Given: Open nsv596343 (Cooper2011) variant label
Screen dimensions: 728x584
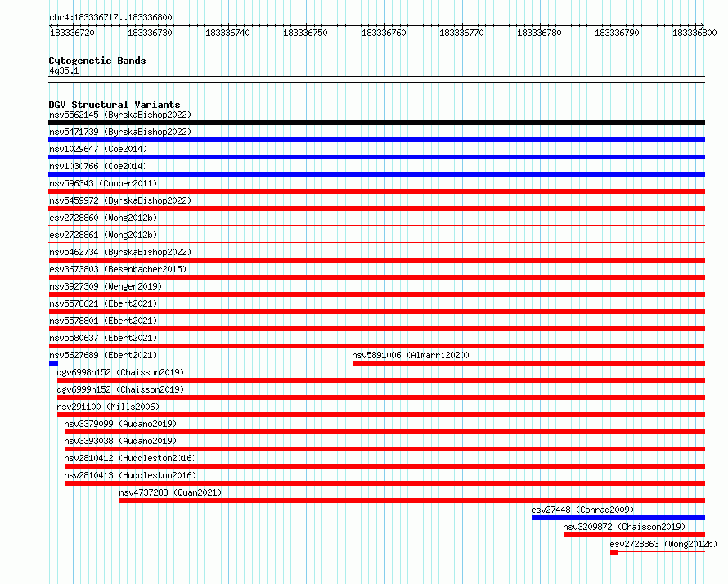Looking at the screenshot, I should pyautogui.click(x=103, y=183).
